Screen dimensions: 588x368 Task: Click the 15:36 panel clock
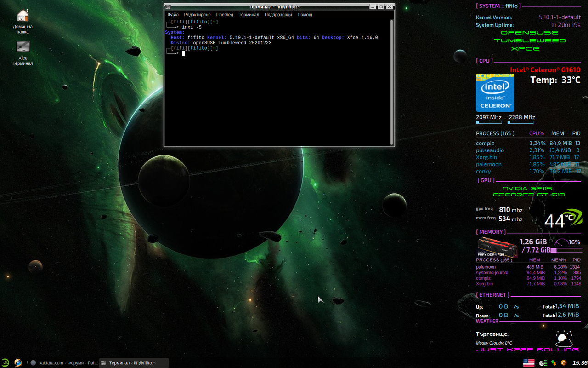580,363
